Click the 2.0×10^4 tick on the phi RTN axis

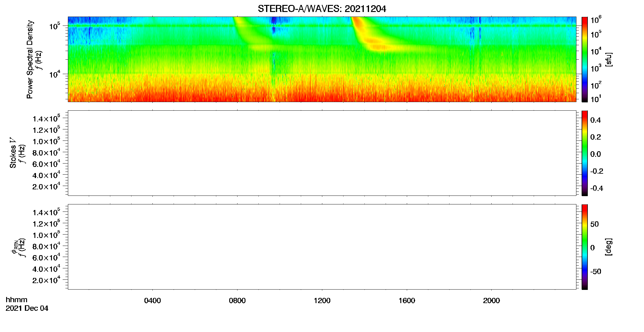46,280
